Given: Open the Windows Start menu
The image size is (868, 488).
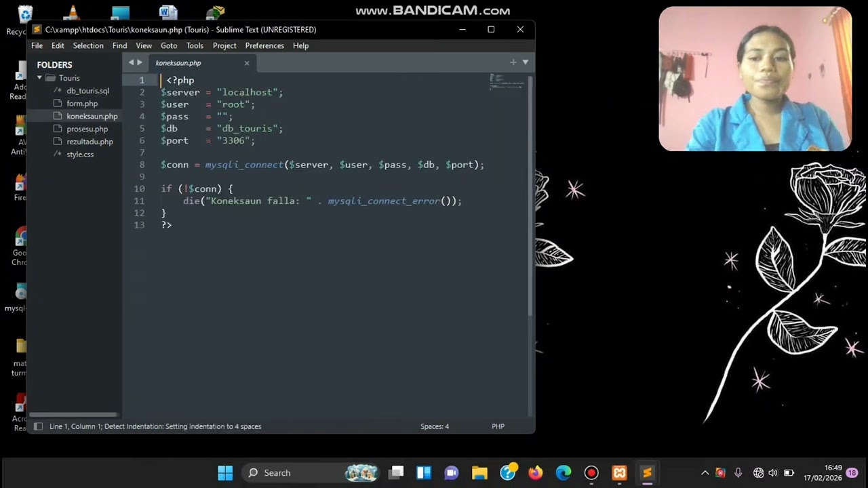Looking at the screenshot, I should [x=225, y=472].
